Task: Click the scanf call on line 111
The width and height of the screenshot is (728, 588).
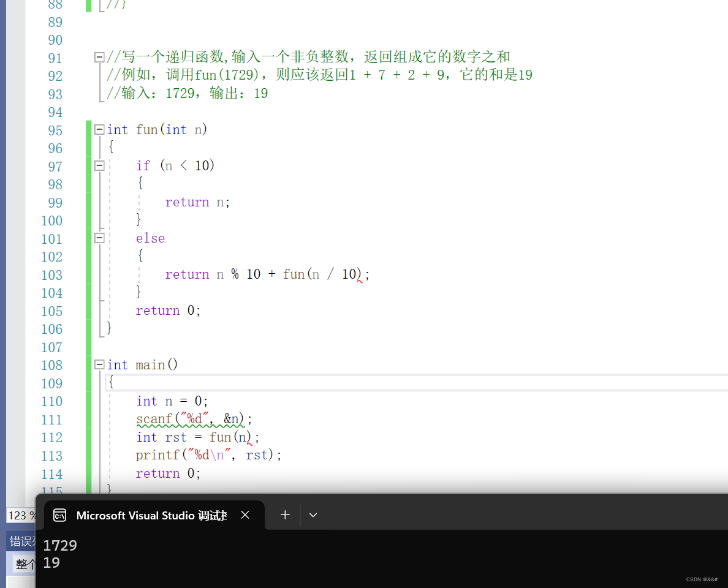Action: coord(194,419)
